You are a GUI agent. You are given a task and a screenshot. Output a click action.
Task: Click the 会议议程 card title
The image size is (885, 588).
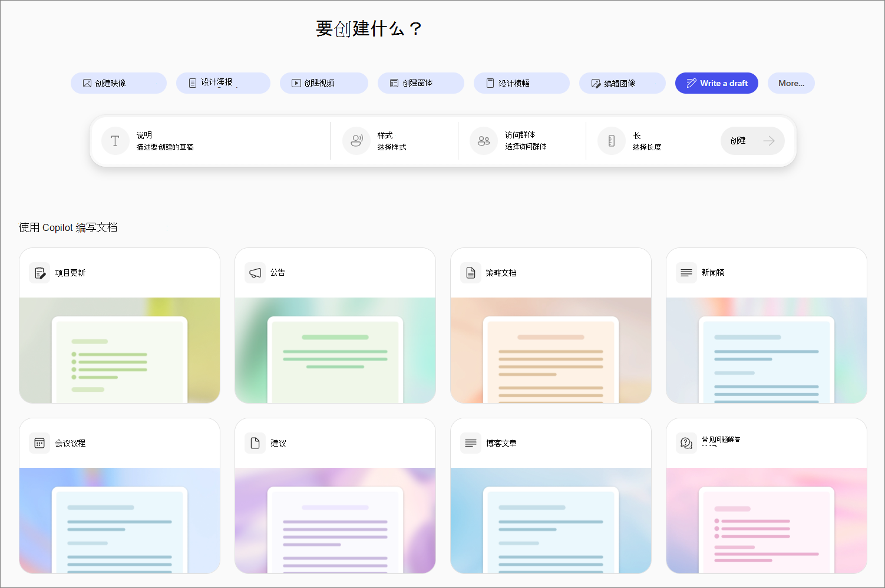click(x=70, y=443)
